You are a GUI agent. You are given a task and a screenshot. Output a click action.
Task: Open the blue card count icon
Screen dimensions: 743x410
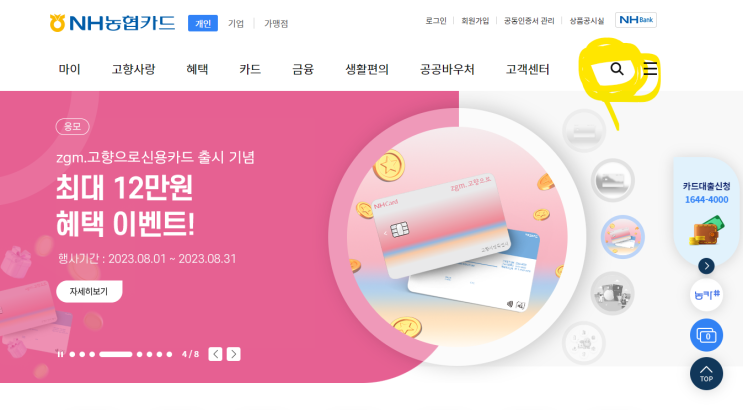pyautogui.click(x=706, y=336)
